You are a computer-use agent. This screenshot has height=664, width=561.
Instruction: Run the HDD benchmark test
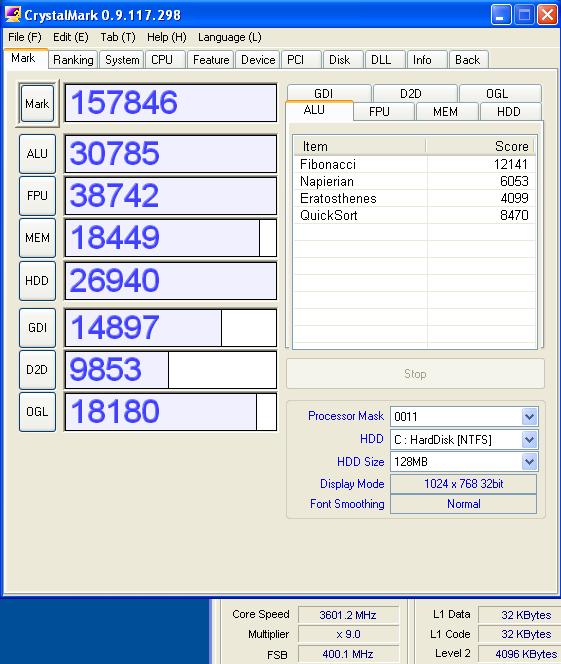pos(37,281)
